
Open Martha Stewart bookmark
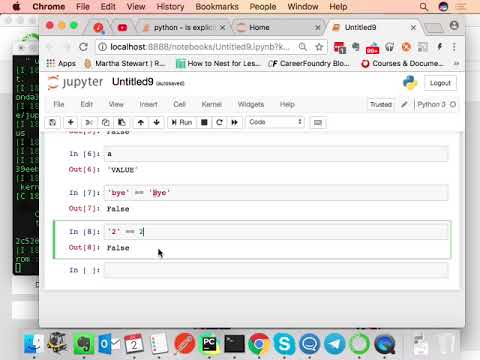[x=125, y=63]
